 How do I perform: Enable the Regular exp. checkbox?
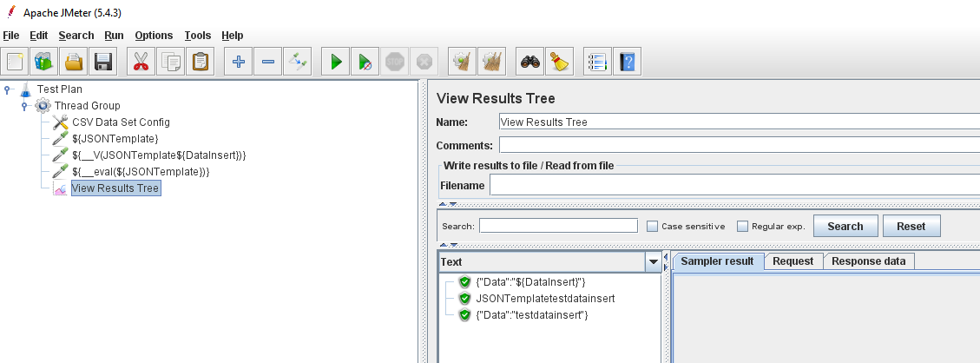(x=742, y=226)
